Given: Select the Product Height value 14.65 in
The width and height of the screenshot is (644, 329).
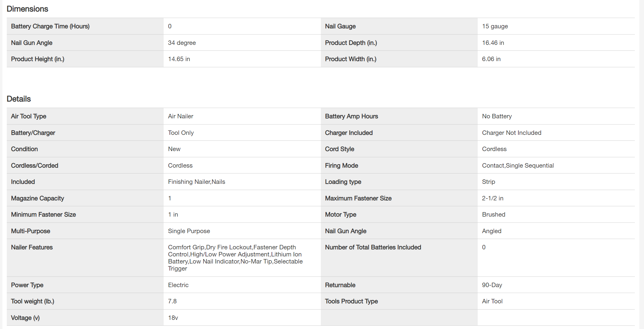Looking at the screenshot, I should point(179,59).
